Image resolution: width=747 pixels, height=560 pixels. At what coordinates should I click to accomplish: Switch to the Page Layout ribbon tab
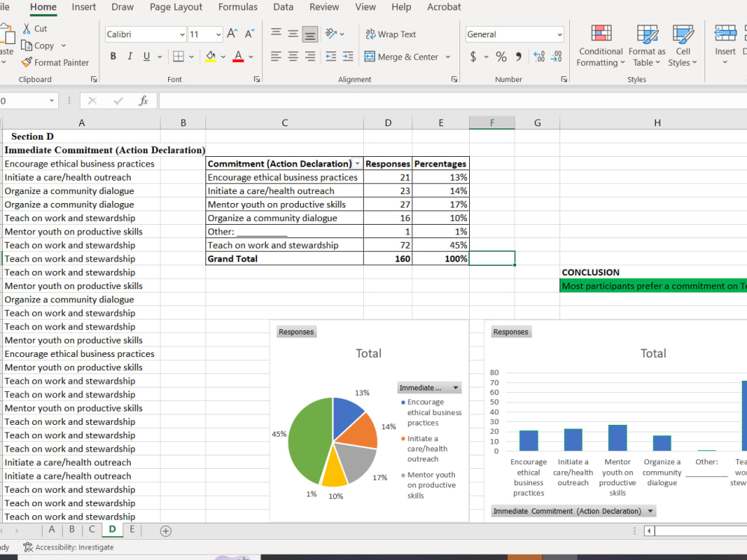click(x=176, y=7)
